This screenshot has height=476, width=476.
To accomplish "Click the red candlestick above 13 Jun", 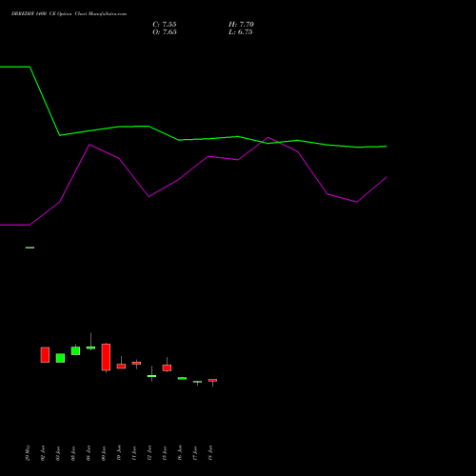I will [167, 367].
